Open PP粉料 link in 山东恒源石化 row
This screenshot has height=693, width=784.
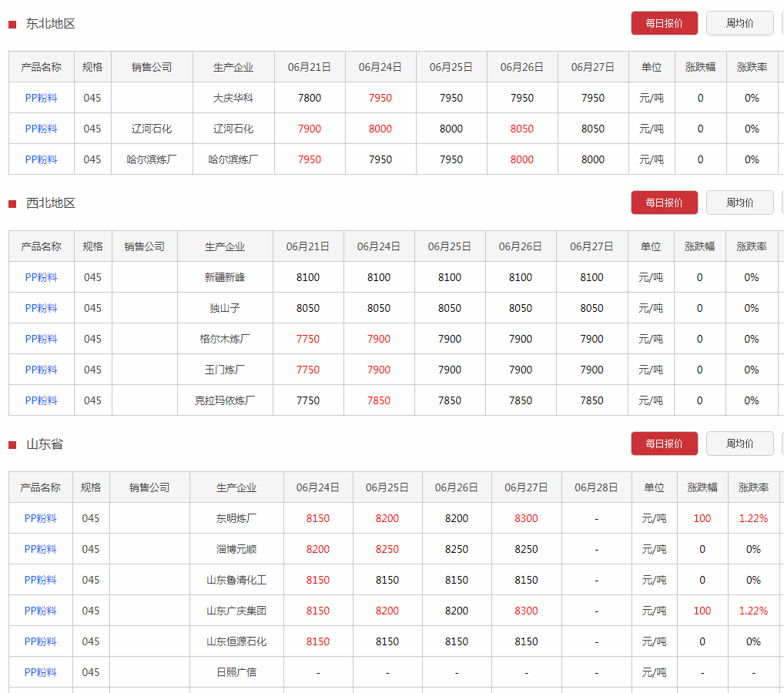(41, 641)
